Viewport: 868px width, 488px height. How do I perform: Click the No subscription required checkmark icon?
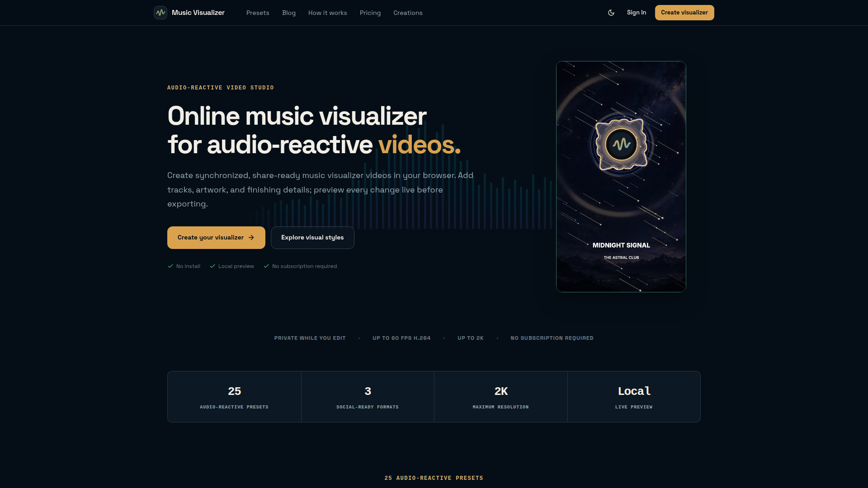coord(266,266)
